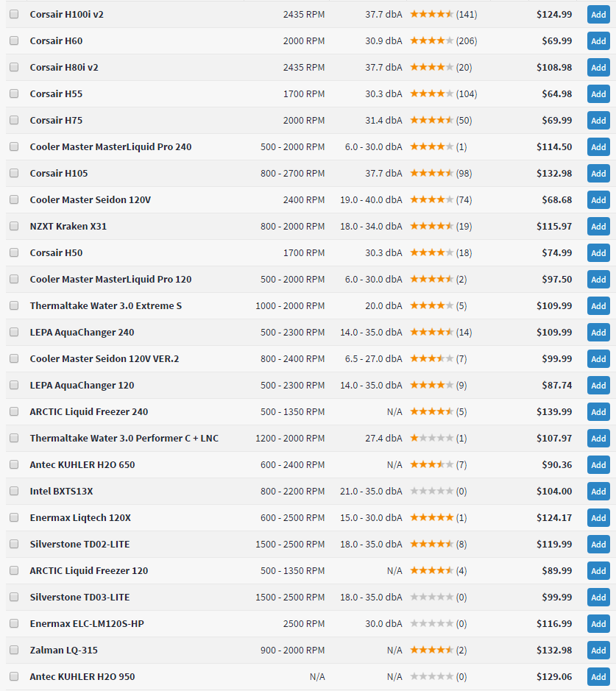616x691 pixels.
Task: Select the NZXT Kraken X31 checkbox
Action: pos(14,226)
